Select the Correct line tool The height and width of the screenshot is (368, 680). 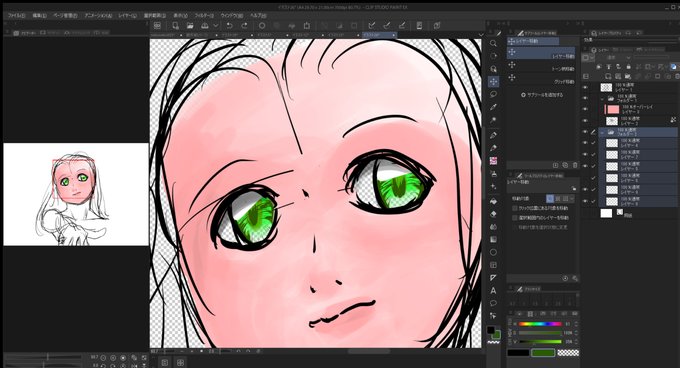pos(493,316)
